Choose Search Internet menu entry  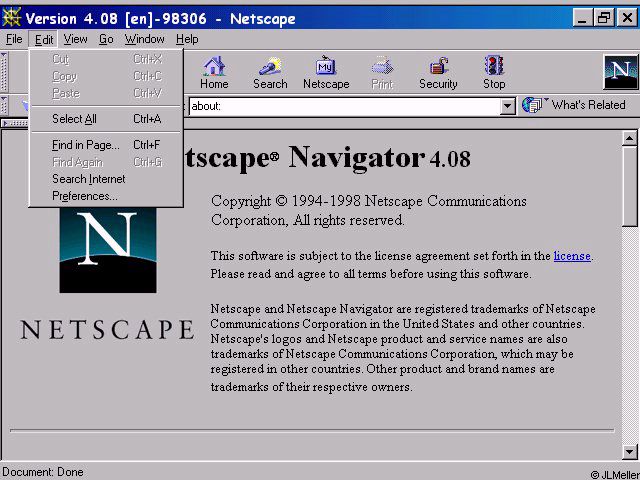(106, 179)
